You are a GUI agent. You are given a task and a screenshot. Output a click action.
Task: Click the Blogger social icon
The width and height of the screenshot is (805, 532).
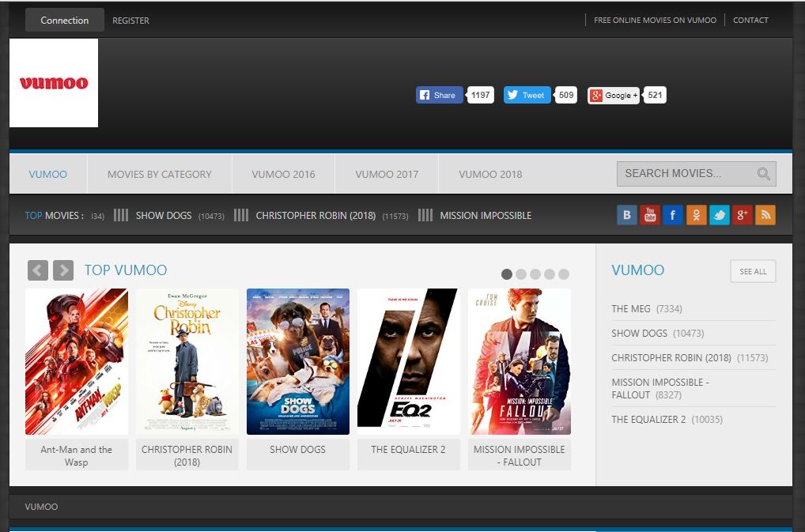(627, 215)
